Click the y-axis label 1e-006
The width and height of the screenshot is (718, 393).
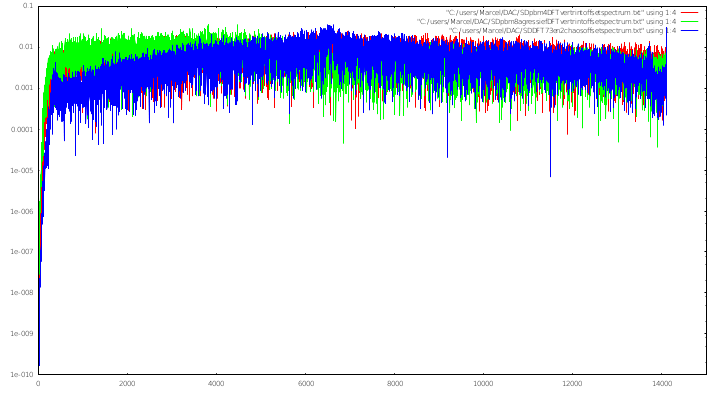click(22, 212)
